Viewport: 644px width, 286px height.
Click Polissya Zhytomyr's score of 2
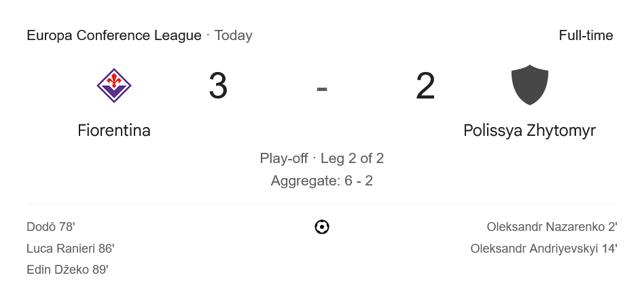[x=425, y=86]
